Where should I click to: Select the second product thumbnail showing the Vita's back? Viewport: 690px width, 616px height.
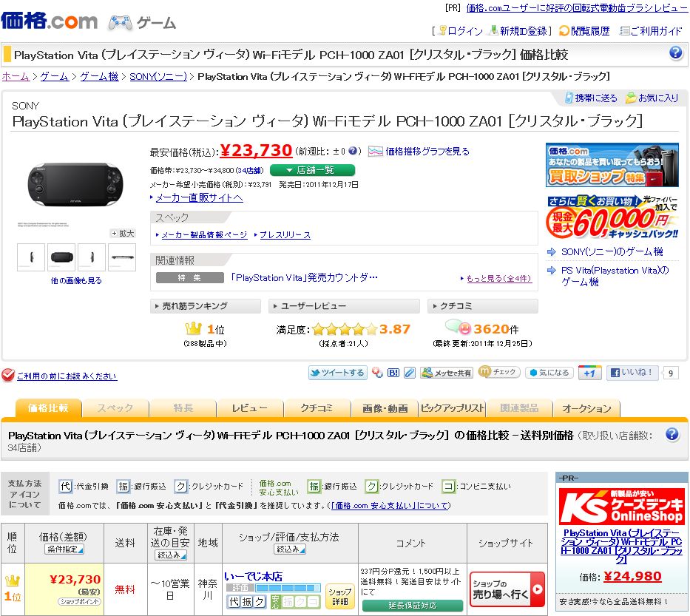tap(61, 257)
